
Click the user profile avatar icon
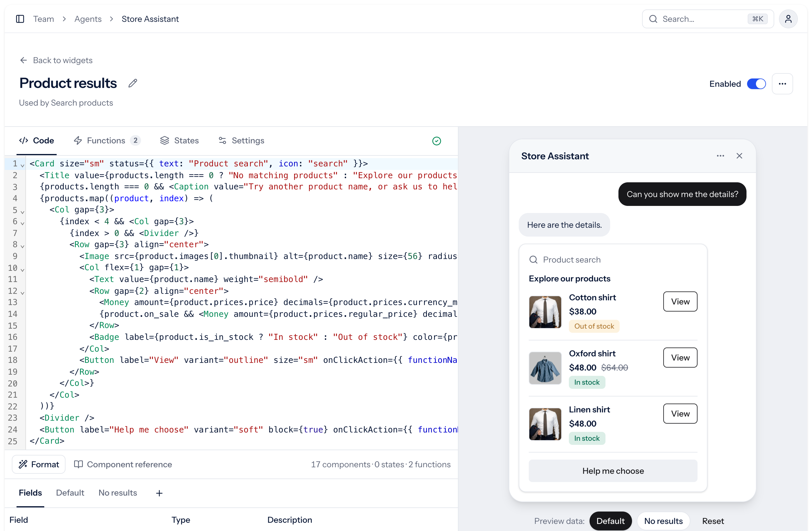click(788, 19)
